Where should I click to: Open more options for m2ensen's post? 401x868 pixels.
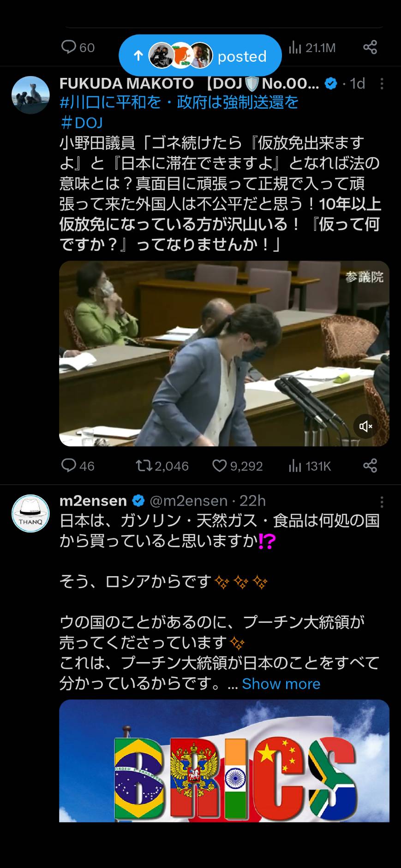[382, 502]
